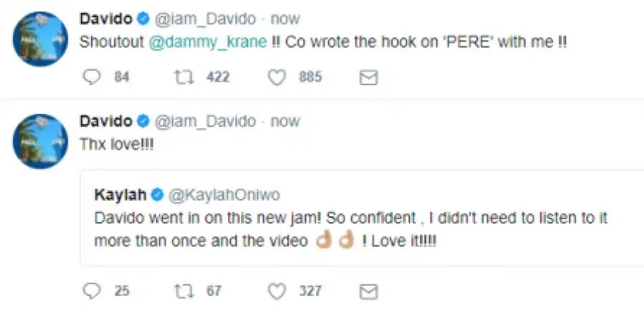Click the 'now' timestamp on second tweet

click(x=286, y=120)
